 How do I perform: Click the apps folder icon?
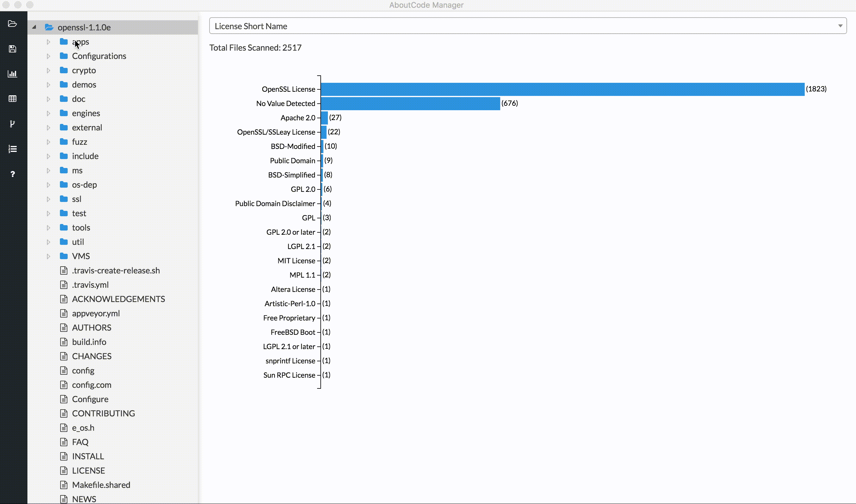coord(63,41)
